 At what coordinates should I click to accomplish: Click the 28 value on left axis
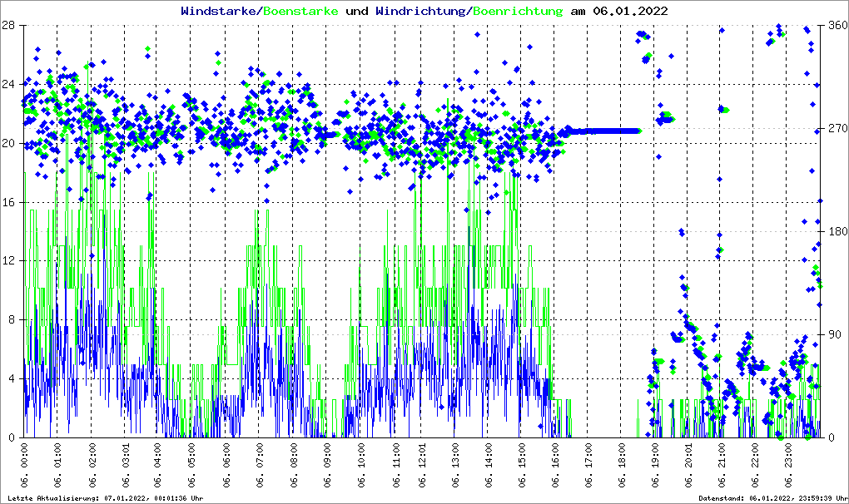8,25
